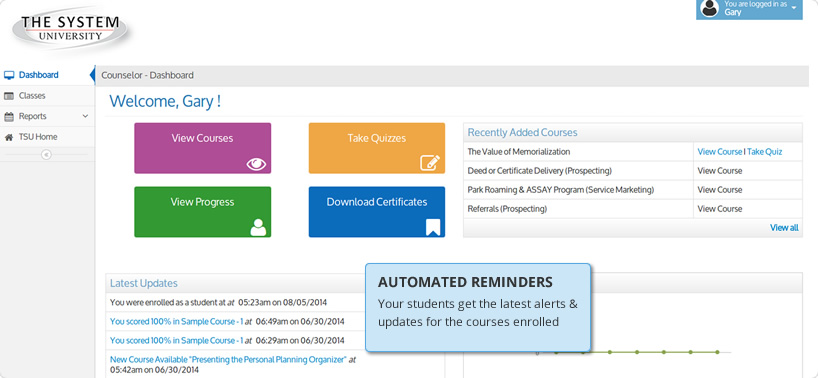This screenshot has height=378, width=818.
Task: Click View Course for Deed or Certificate Delivery
Action: (x=719, y=171)
